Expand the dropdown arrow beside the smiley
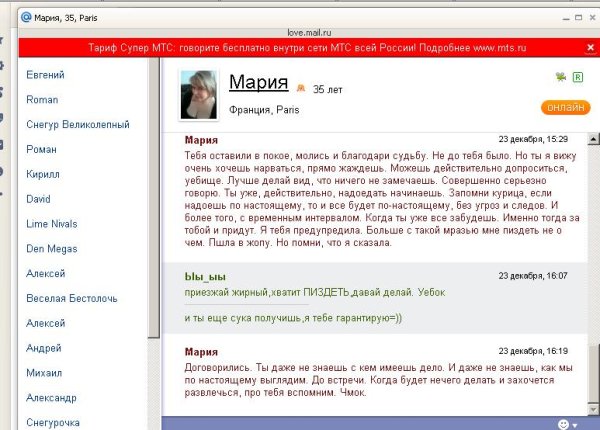 [x=575, y=425]
